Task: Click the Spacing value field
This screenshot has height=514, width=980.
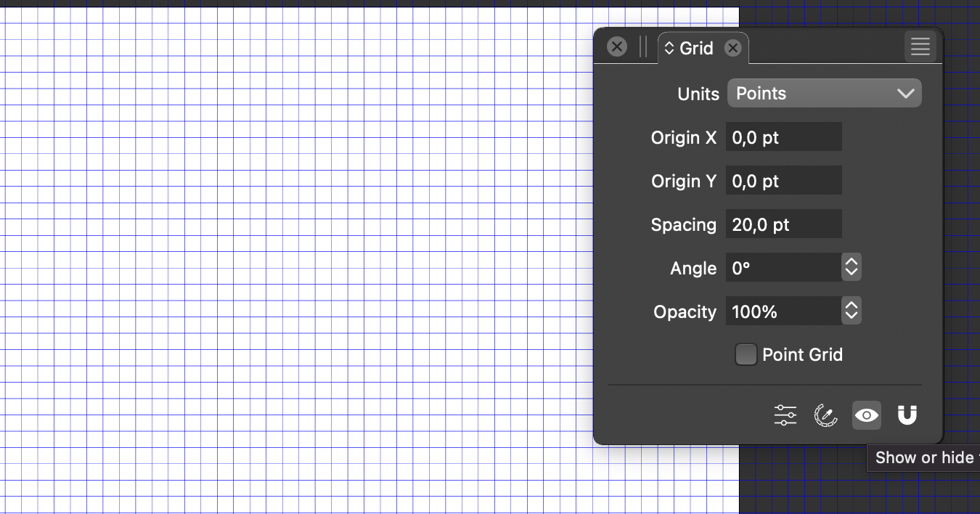Action: point(783,224)
